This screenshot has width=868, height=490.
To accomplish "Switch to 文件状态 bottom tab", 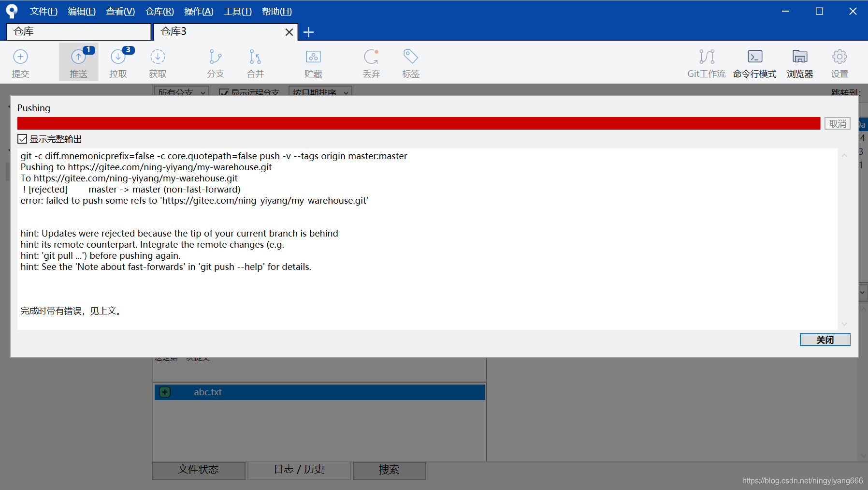I will pos(199,470).
